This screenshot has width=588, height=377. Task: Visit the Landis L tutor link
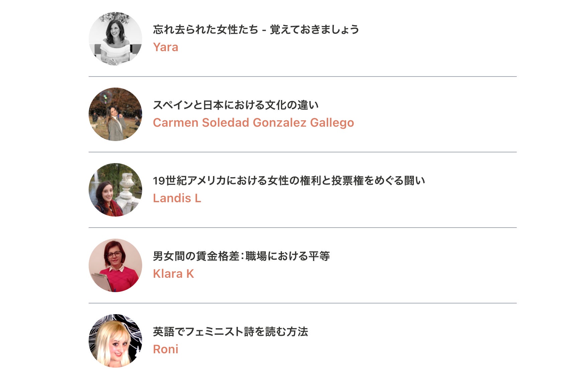pos(177,198)
